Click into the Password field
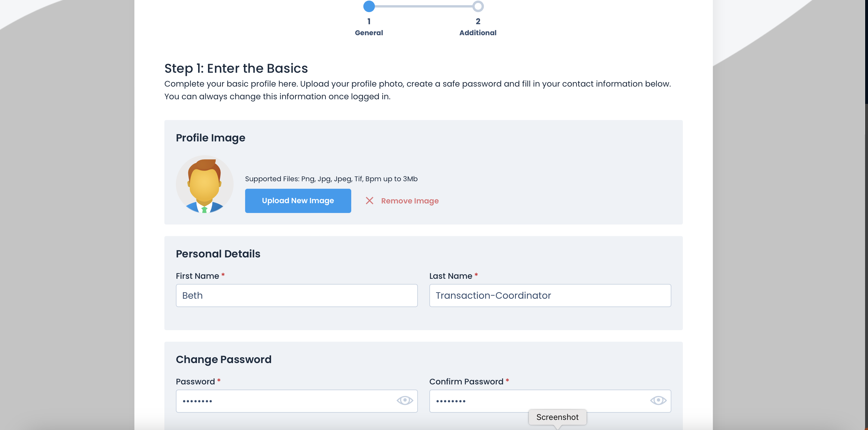868x430 pixels. [296, 401]
